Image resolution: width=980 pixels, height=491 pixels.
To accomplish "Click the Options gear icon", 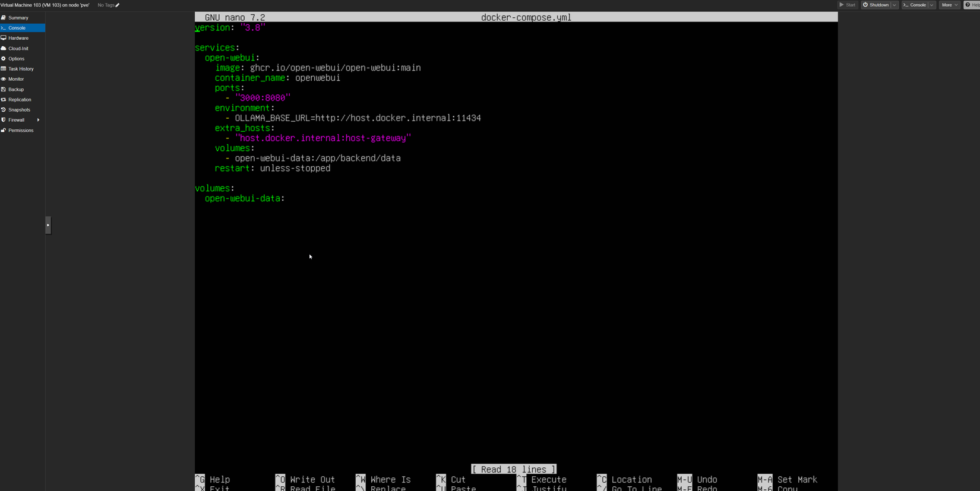I will [x=4, y=59].
